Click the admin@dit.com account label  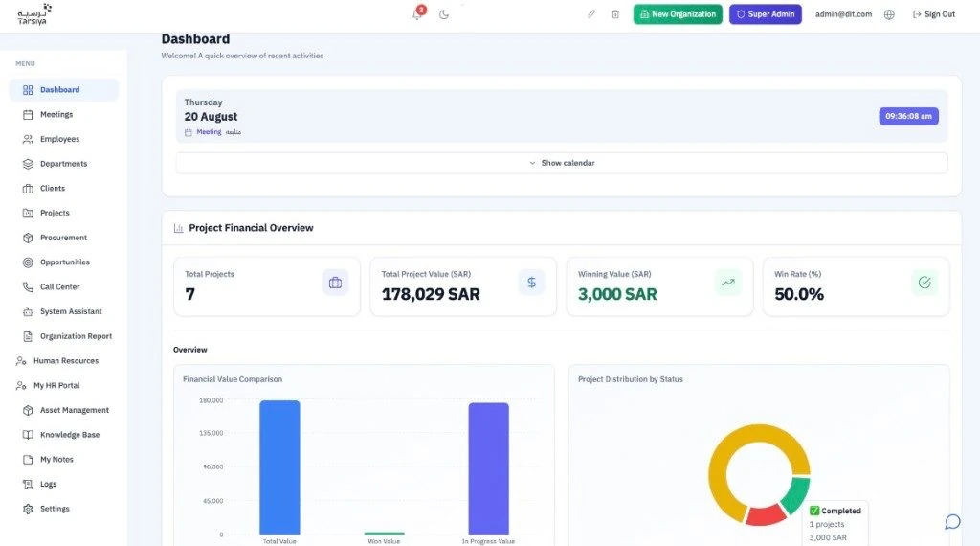(x=843, y=14)
